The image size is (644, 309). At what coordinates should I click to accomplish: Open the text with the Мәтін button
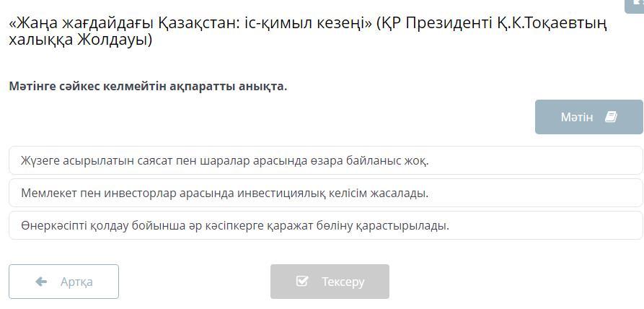[588, 117]
